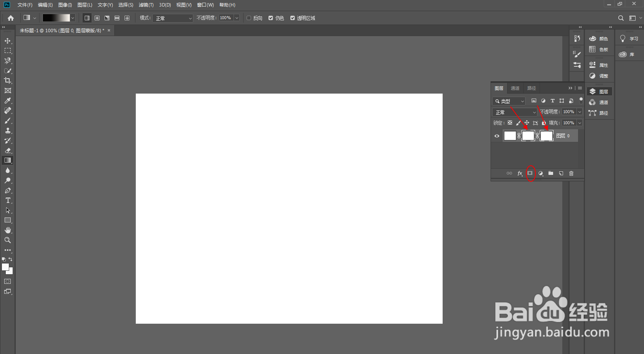Hide 图层 0 with eye icon

[x=497, y=136]
